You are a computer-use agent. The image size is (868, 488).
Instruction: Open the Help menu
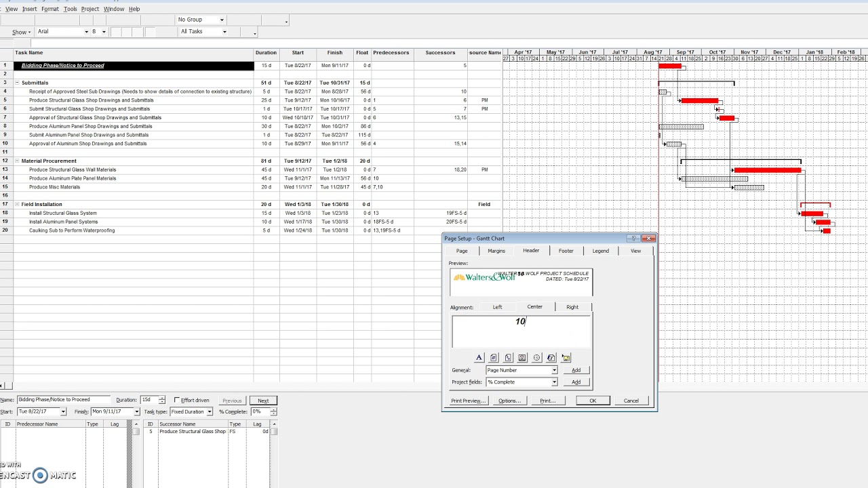click(134, 9)
